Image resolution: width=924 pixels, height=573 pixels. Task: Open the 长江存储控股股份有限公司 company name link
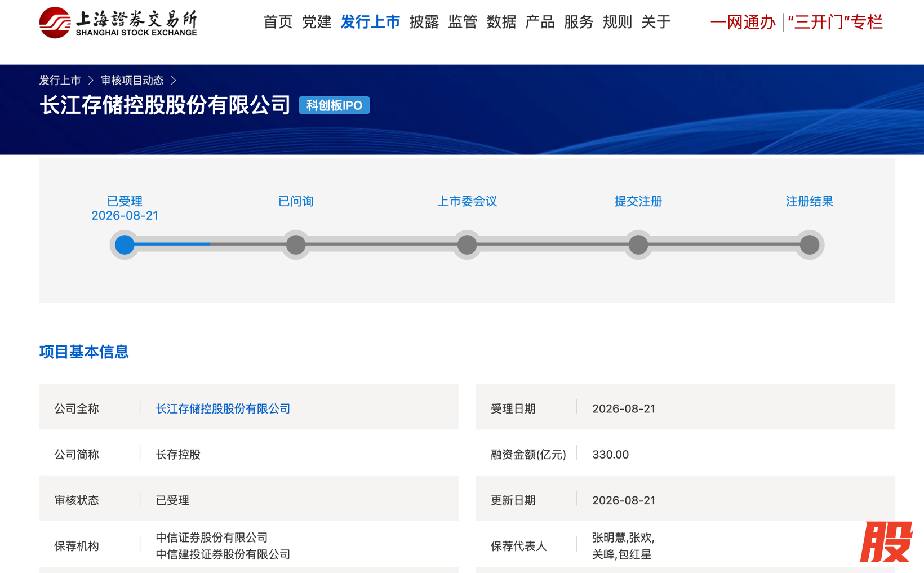(223, 408)
